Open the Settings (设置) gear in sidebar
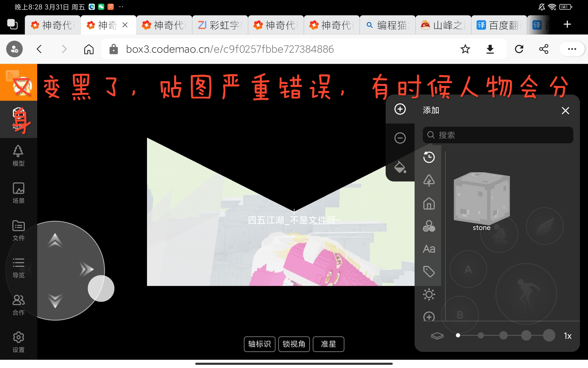 (x=18, y=342)
